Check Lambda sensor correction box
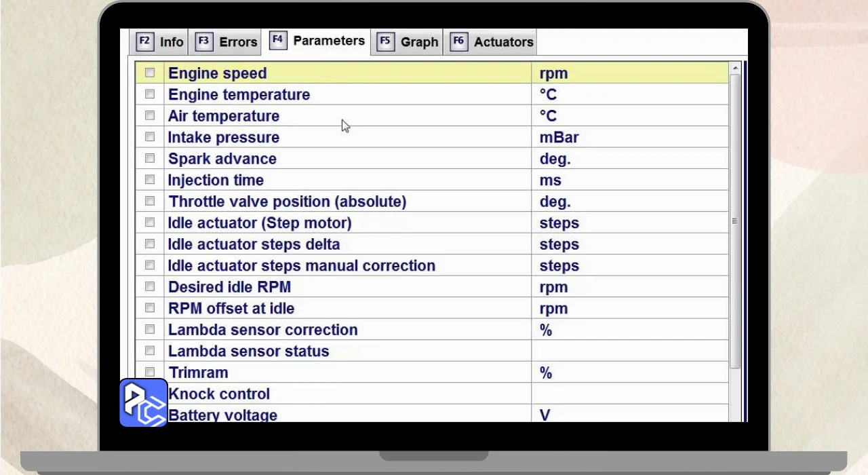The image size is (868, 475). click(x=150, y=329)
